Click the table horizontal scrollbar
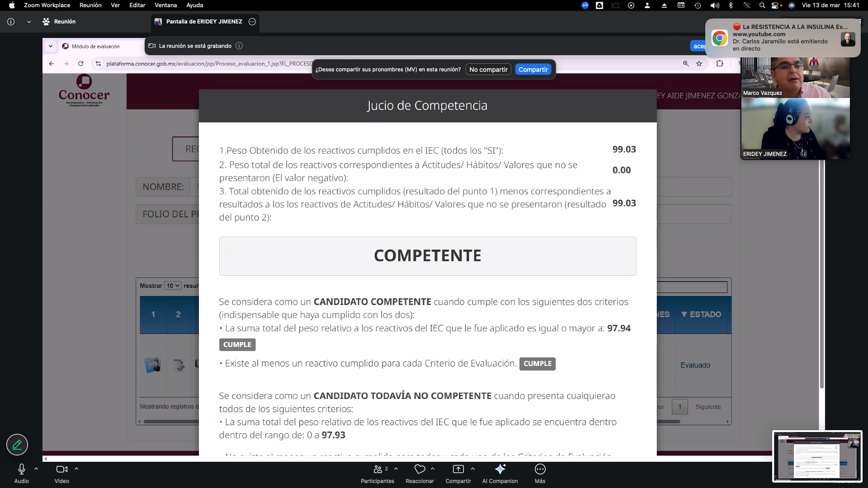The image size is (868, 488). coord(171,422)
